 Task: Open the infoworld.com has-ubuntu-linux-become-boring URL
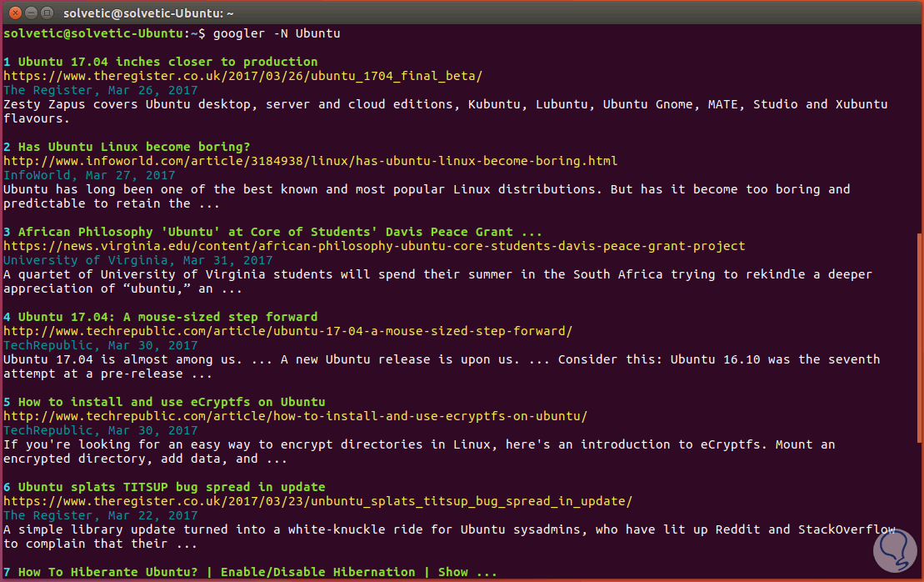click(x=311, y=161)
